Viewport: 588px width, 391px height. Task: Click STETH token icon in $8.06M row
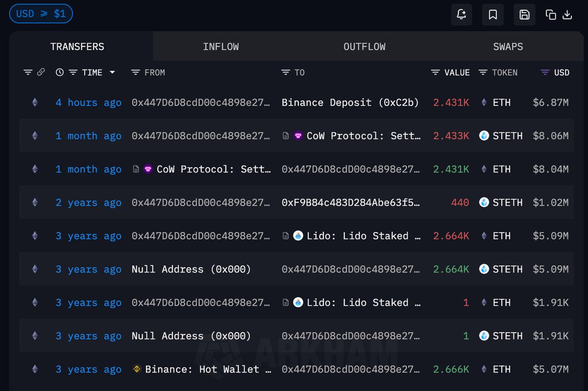coord(484,136)
